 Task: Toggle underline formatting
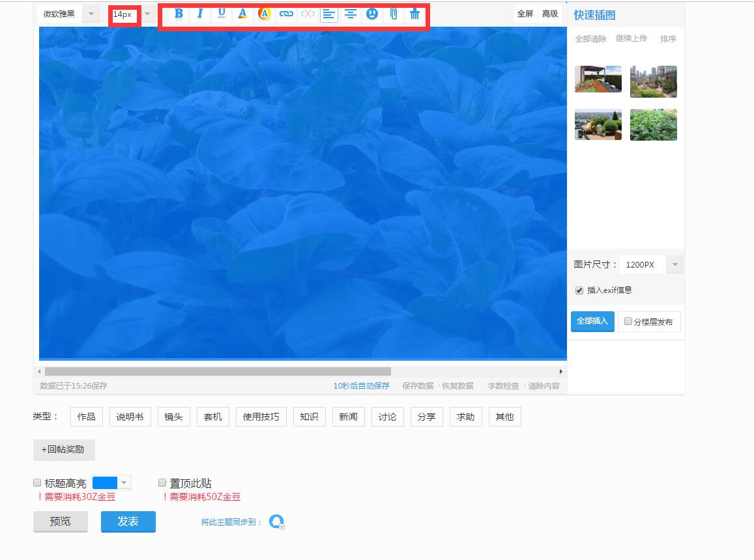[x=222, y=14]
